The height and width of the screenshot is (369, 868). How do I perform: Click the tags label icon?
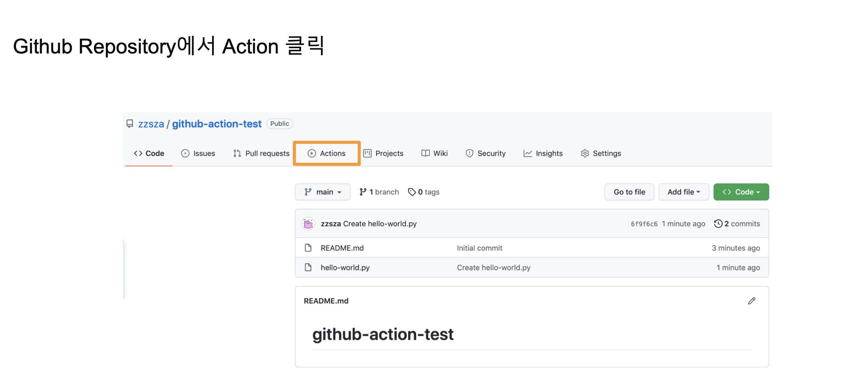click(x=412, y=192)
